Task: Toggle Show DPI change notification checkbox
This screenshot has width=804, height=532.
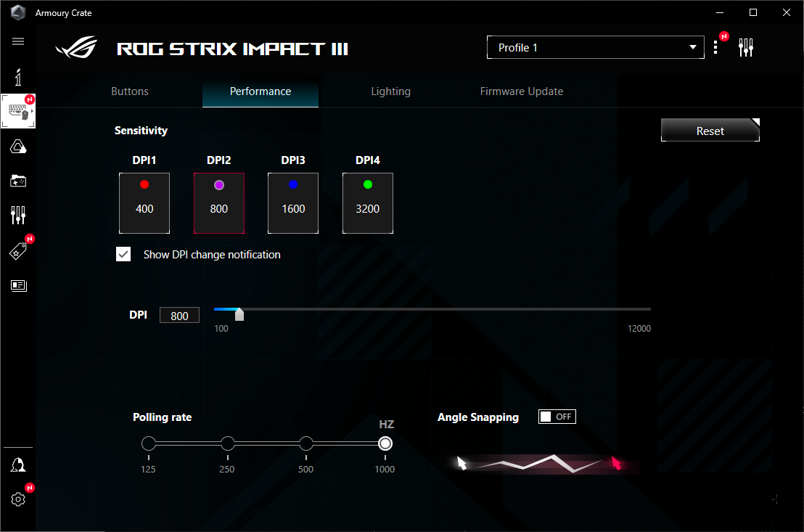Action: tap(123, 255)
